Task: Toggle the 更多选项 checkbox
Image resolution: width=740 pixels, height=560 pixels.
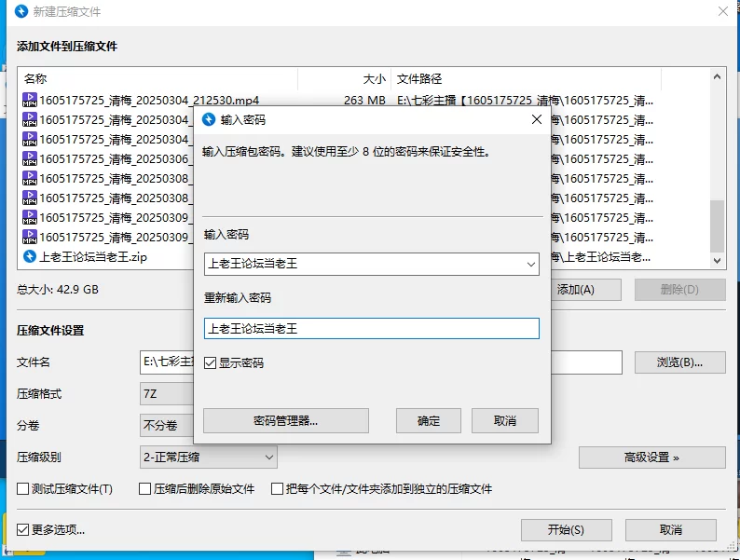Action: coord(22,530)
